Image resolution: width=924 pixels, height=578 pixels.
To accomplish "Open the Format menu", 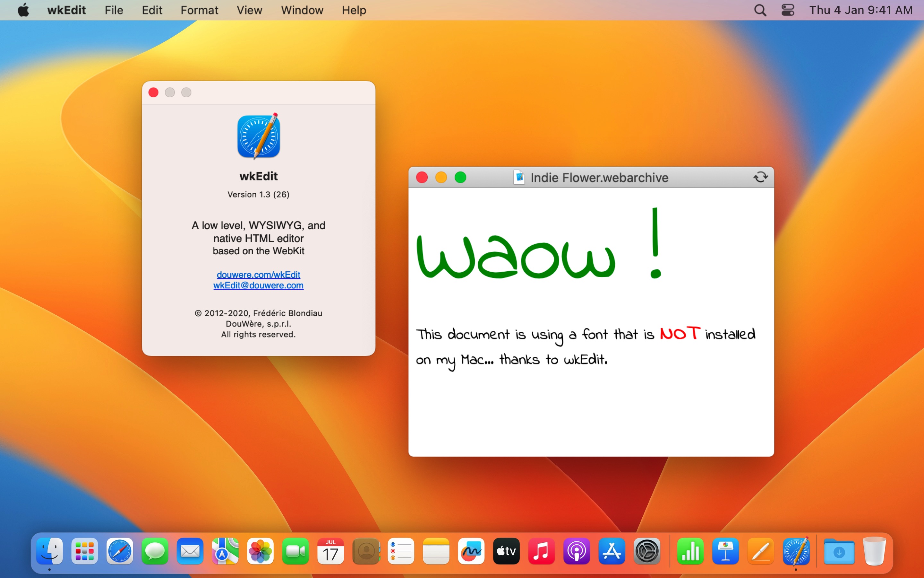I will tap(199, 10).
